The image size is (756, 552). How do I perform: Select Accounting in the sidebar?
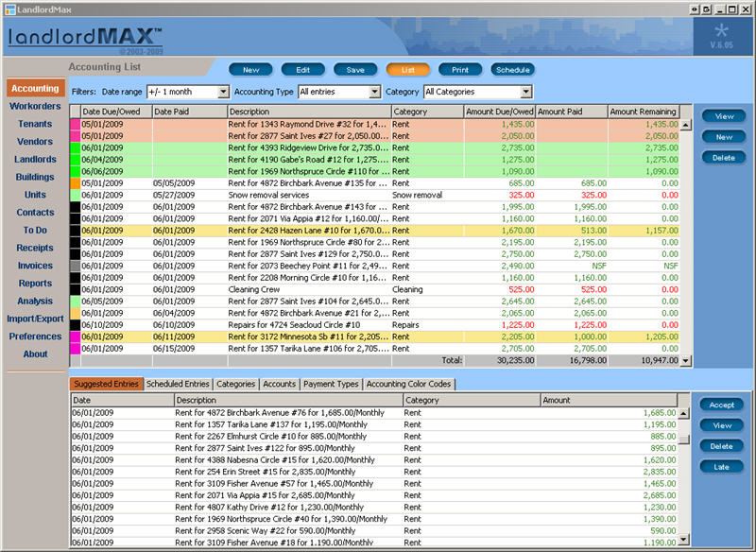[x=35, y=88]
